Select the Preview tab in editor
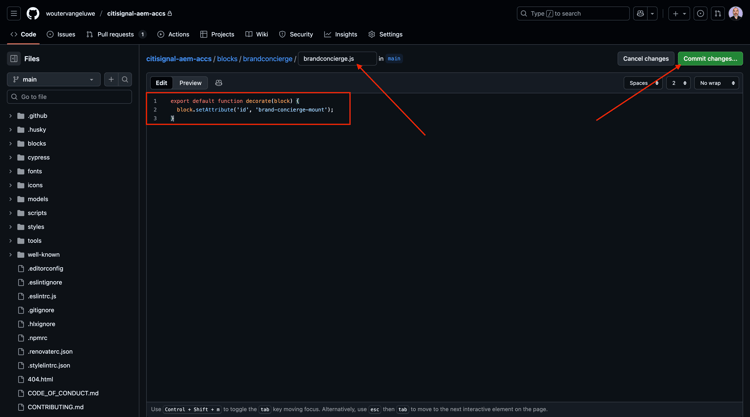The image size is (750, 417). [190, 83]
